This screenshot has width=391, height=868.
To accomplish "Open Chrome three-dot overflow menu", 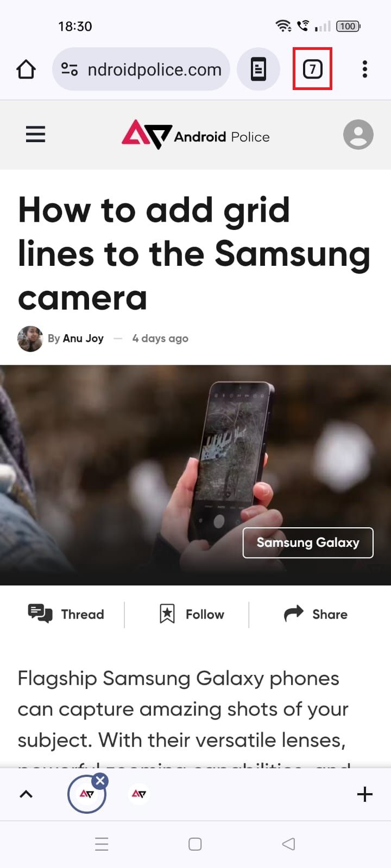I will (365, 69).
